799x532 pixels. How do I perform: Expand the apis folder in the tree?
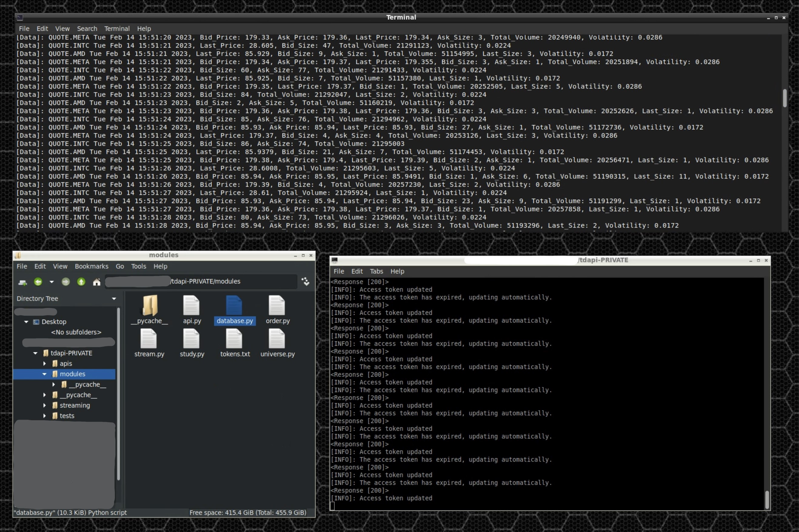[45, 363]
